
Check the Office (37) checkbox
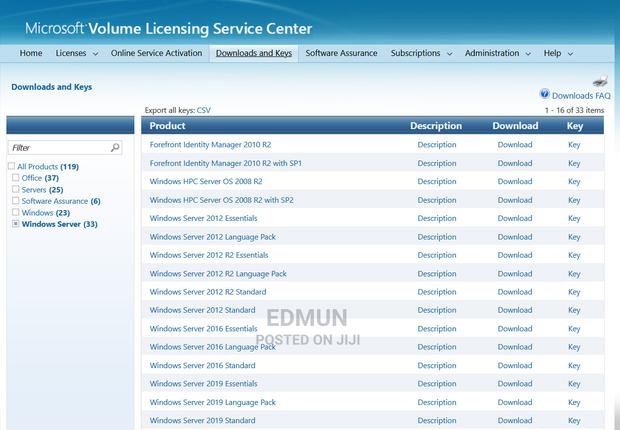point(15,178)
